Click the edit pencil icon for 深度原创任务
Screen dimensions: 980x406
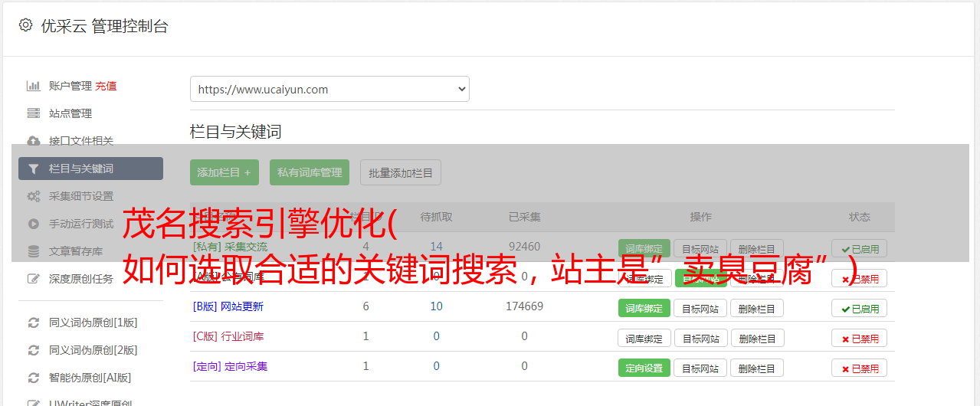[34, 279]
